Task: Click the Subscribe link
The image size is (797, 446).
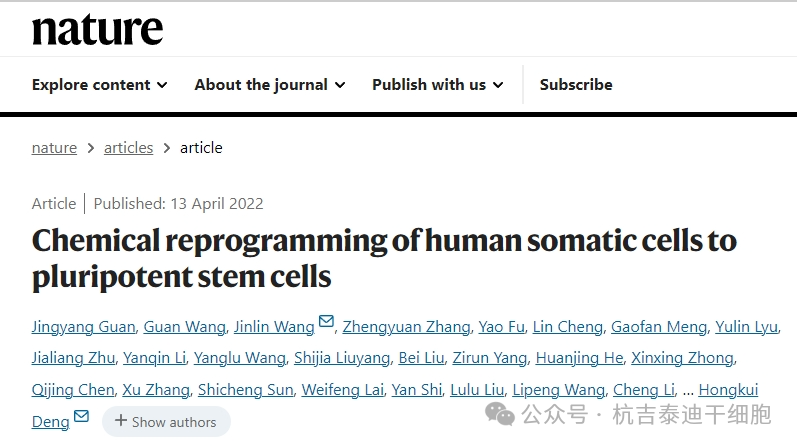Action: click(576, 85)
